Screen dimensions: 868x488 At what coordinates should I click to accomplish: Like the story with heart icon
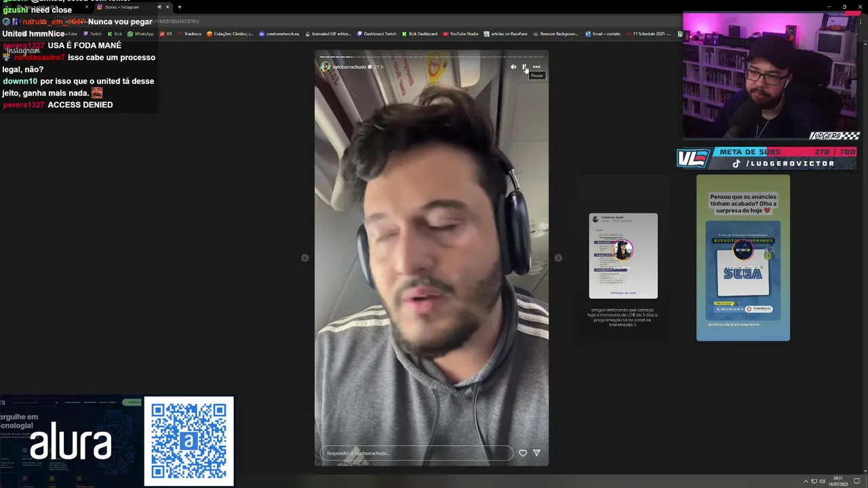click(523, 453)
